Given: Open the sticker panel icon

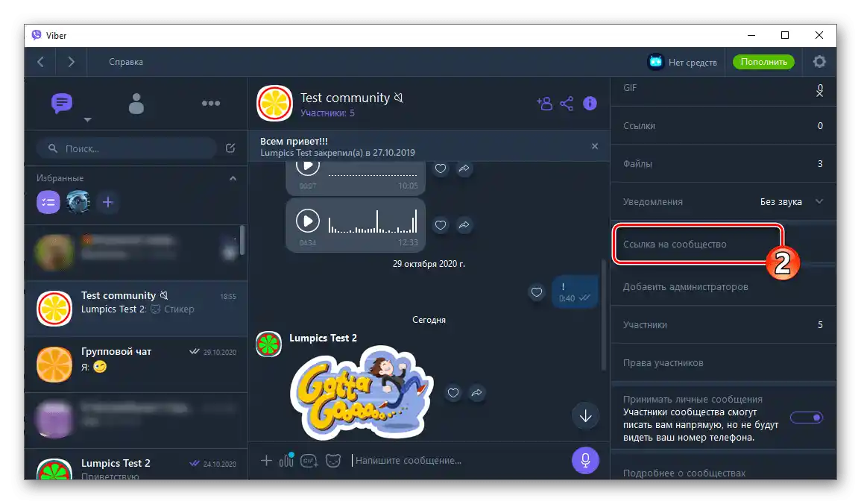Looking at the screenshot, I should click(x=334, y=460).
